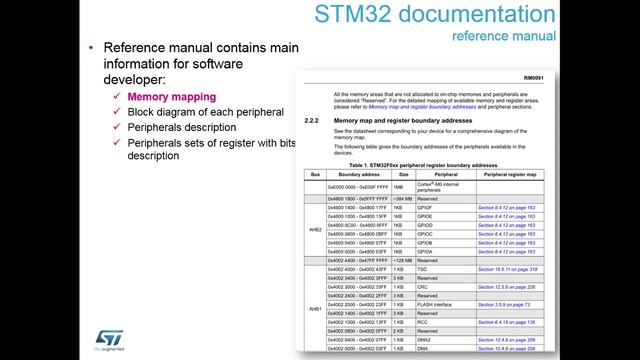This screenshot has height=360, width=640.
Task: Select 'Peripherals sets of register' bullet
Action: click(211, 149)
